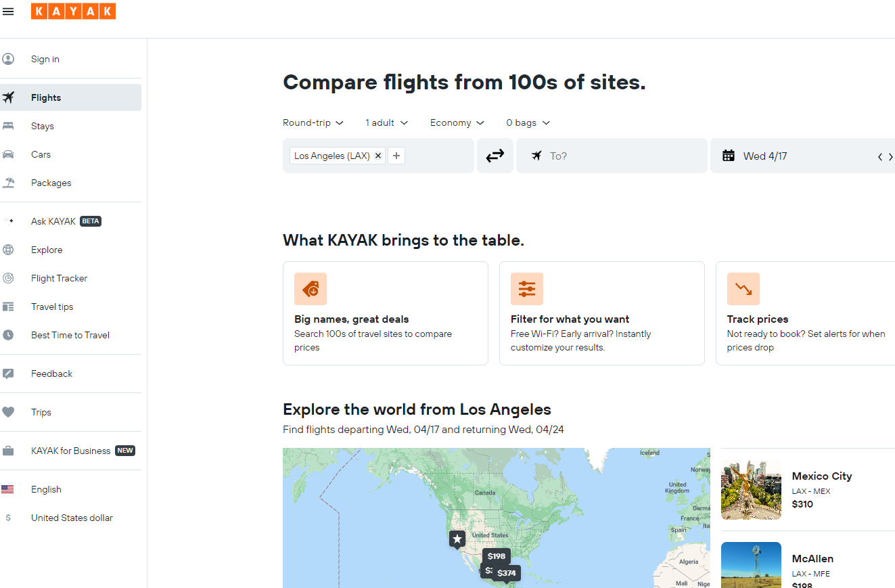Open the 1 adult travelers dropdown
This screenshot has width=895, height=588.
tap(387, 122)
